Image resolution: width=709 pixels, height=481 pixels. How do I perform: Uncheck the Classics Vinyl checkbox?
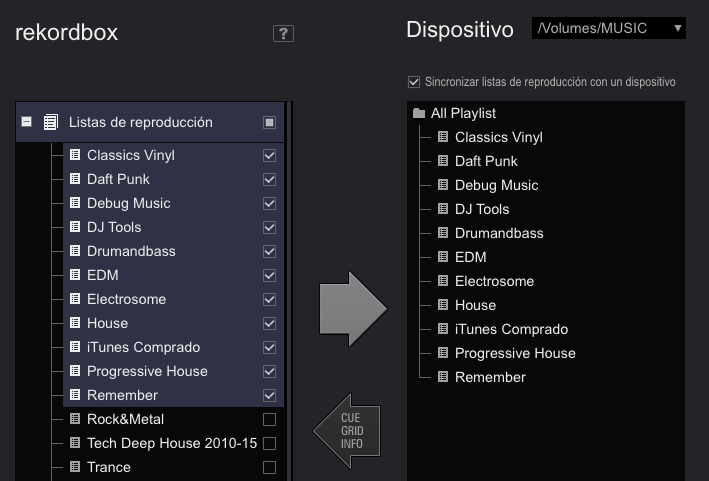pyautogui.click(x=269, y=155)
